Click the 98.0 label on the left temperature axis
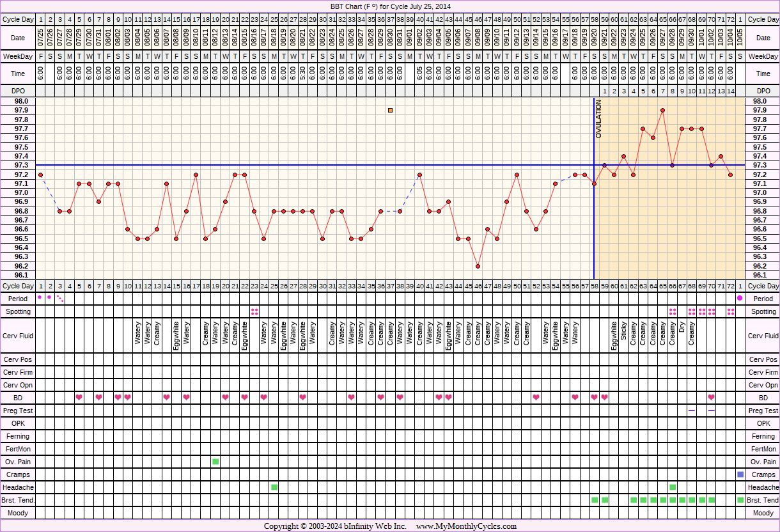The height and width of the screenshot is (532, 780). pos(22,101)
